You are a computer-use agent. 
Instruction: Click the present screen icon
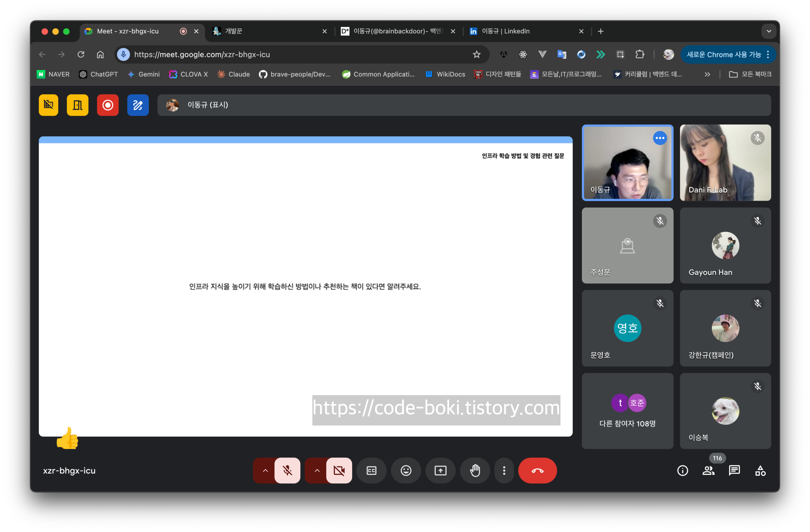(x=440, y=470)
